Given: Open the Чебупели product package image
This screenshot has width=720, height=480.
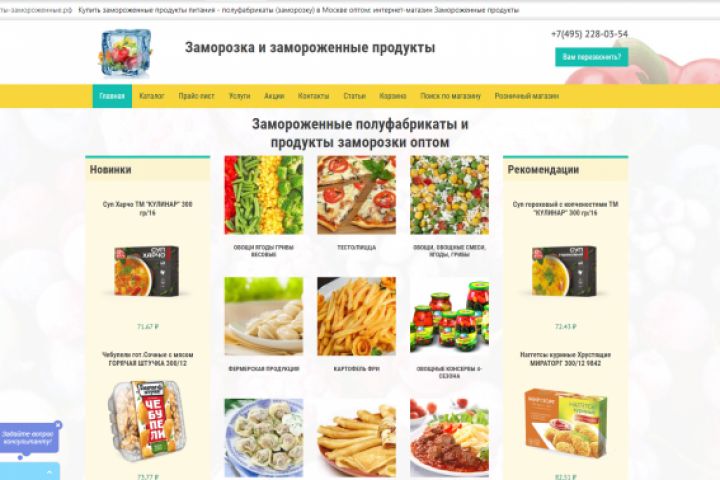Looking at the screenshot, I should click(x=148, y=420).
